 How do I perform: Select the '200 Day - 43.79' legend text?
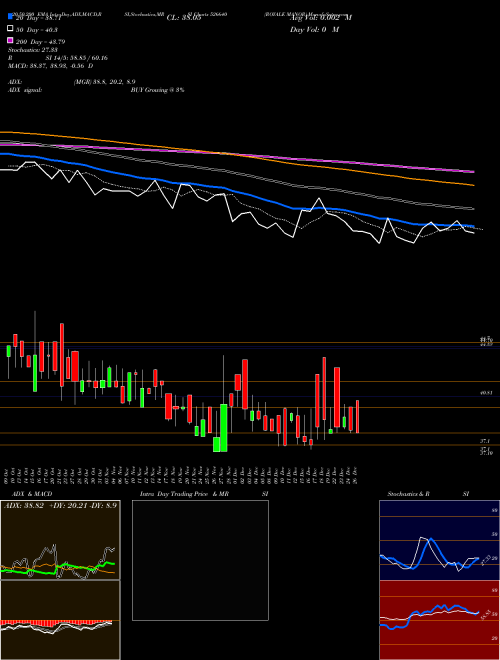tap(41, 42)
